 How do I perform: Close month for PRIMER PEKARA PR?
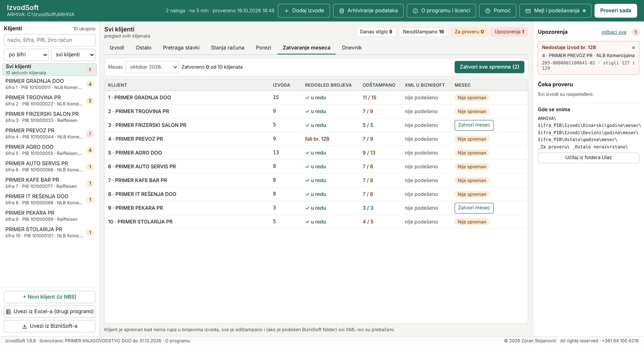pos(474,208)
